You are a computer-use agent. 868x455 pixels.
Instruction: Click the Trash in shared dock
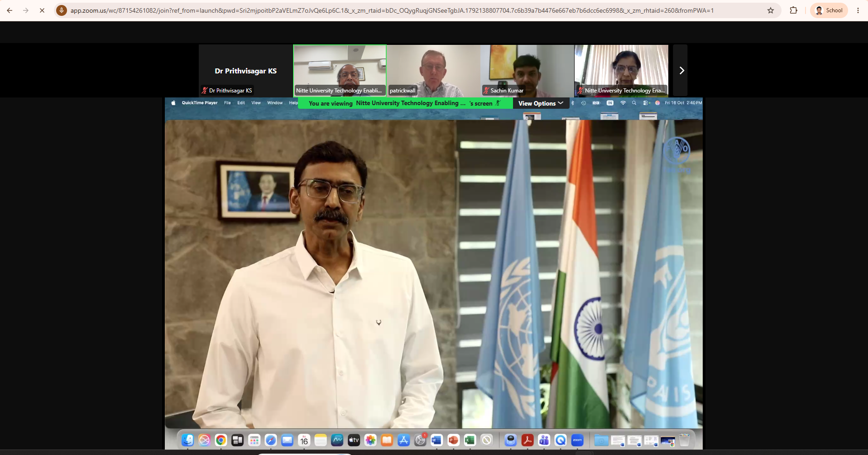[684, 440]
